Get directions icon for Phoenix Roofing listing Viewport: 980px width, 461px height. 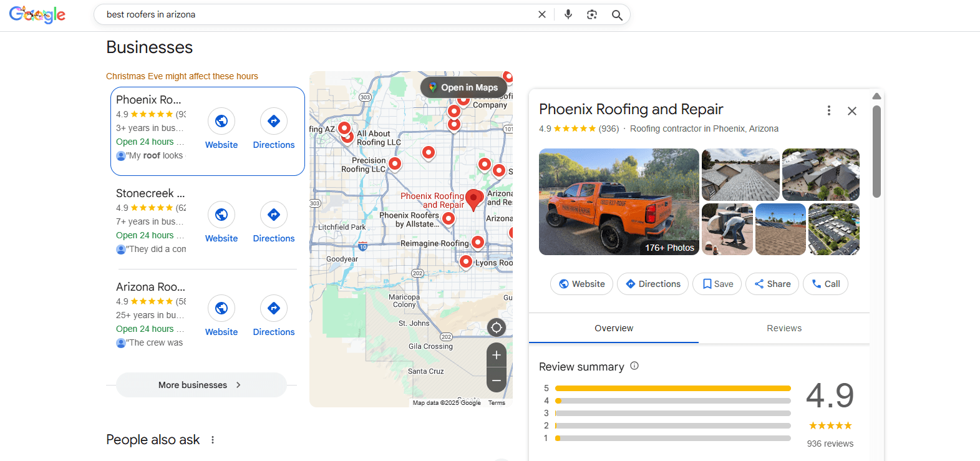(x=274, y=121)
